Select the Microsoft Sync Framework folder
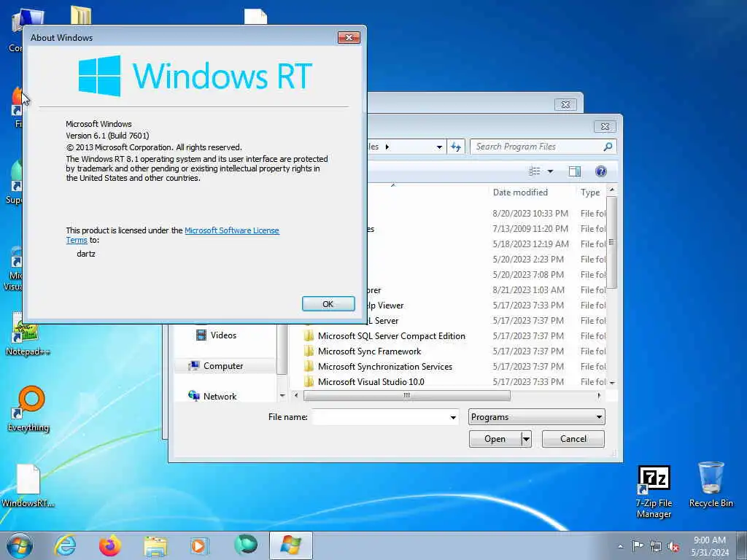 [x=370, y=351]
